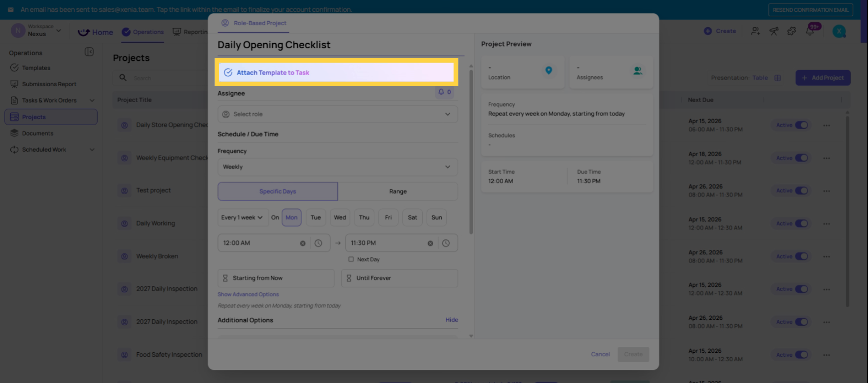Select the Specific Days tab
868x383 pixels.
click(278, 191)
